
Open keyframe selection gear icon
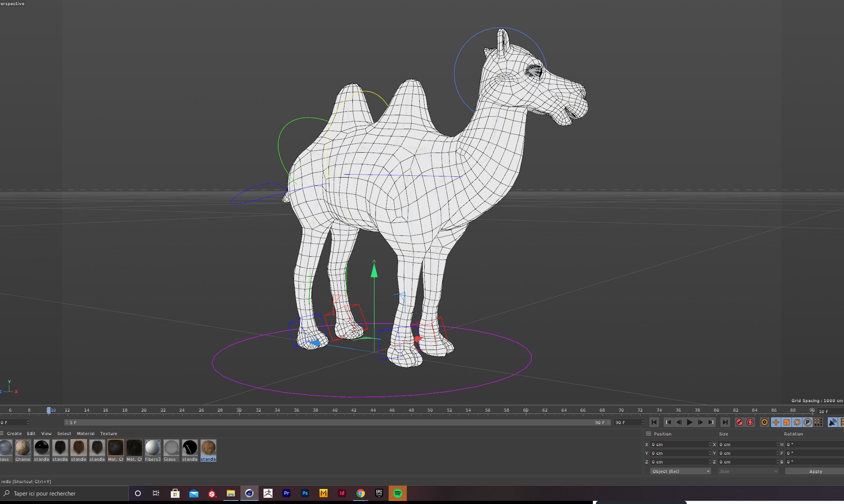point(764,422)
